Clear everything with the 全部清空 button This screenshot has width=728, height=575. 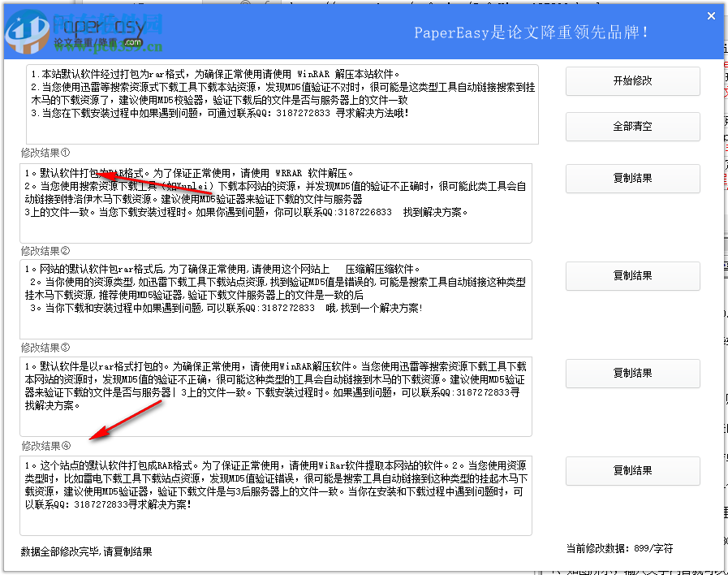632,126
